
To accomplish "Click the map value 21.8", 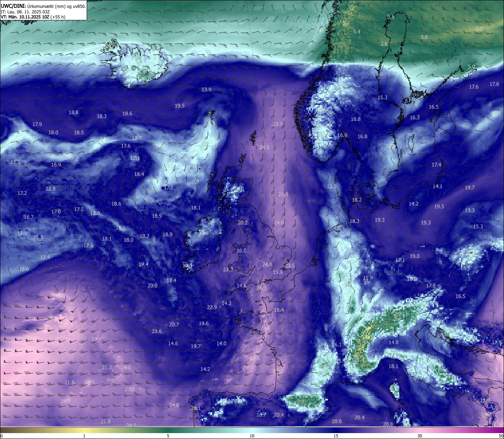I will point(106,421).
